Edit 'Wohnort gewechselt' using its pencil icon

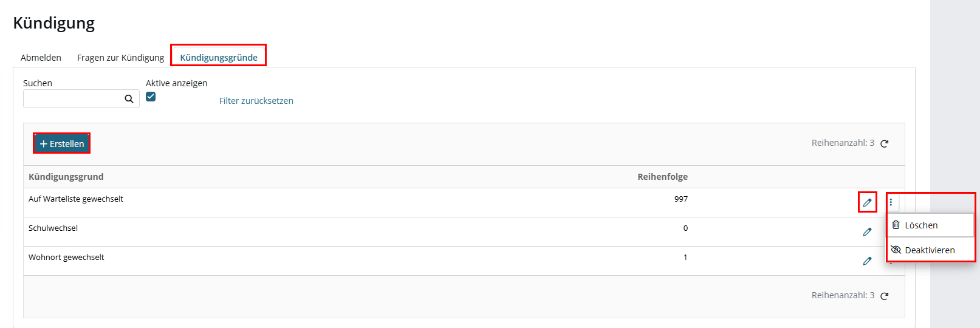(x=867, y=261)
